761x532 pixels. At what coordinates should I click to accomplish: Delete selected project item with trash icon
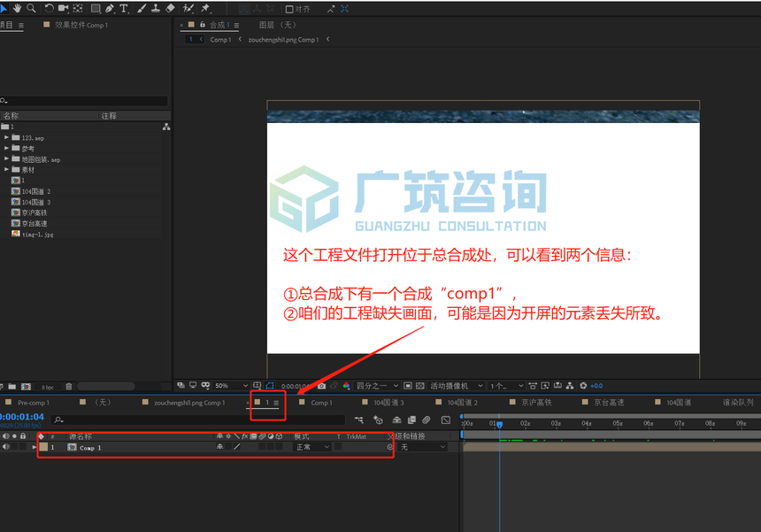[69, 386]
